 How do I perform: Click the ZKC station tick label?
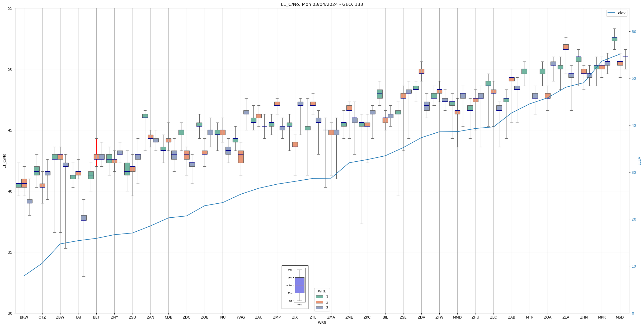tap(367, 317)
